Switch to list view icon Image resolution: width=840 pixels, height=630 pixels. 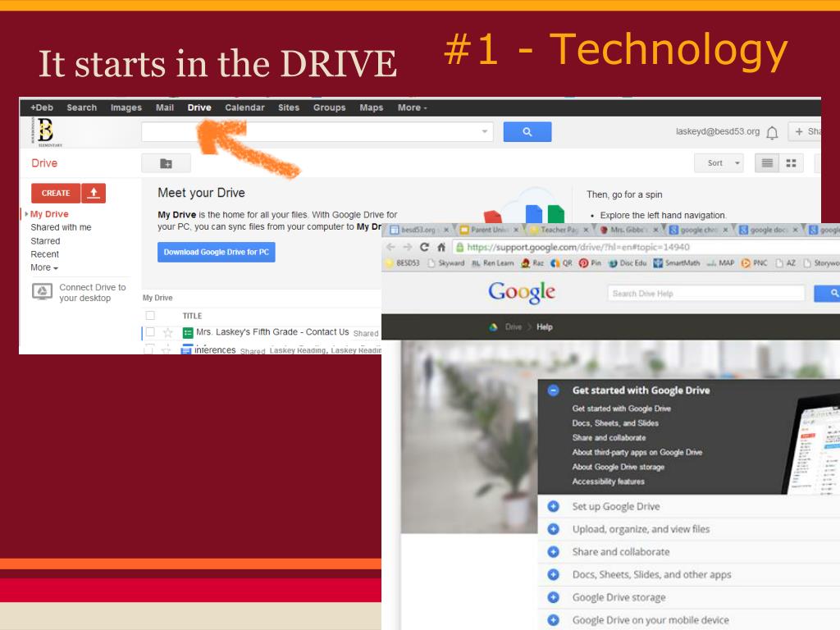coord(767,163)
